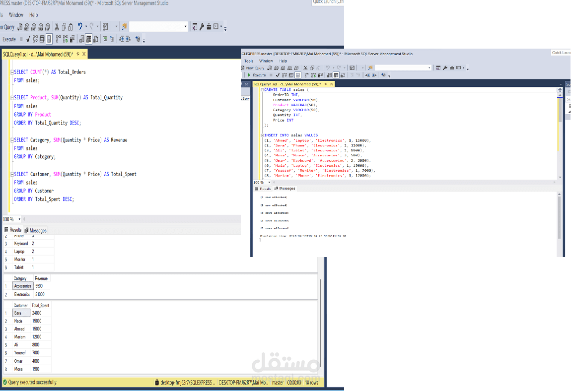The image size is (572, 392).
Task: Toggle Include Live Query Statistics, left window
Action: (66, 39)
